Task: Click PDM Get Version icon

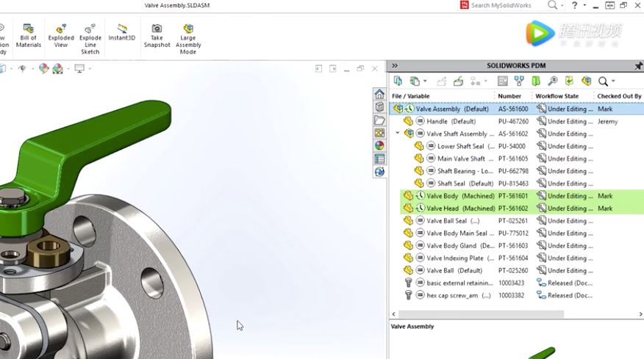Action: click(x=415, y=81)
